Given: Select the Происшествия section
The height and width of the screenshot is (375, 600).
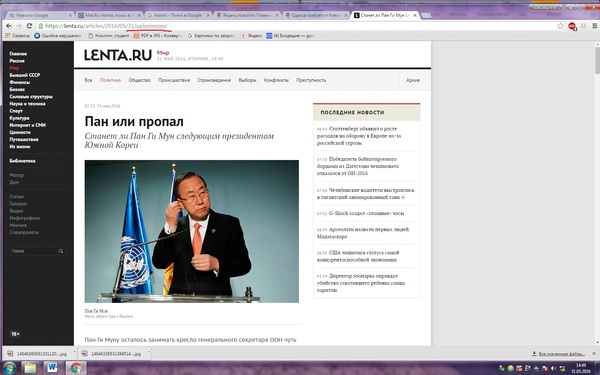Looking at the screenshot, I should tap(174, 80).
